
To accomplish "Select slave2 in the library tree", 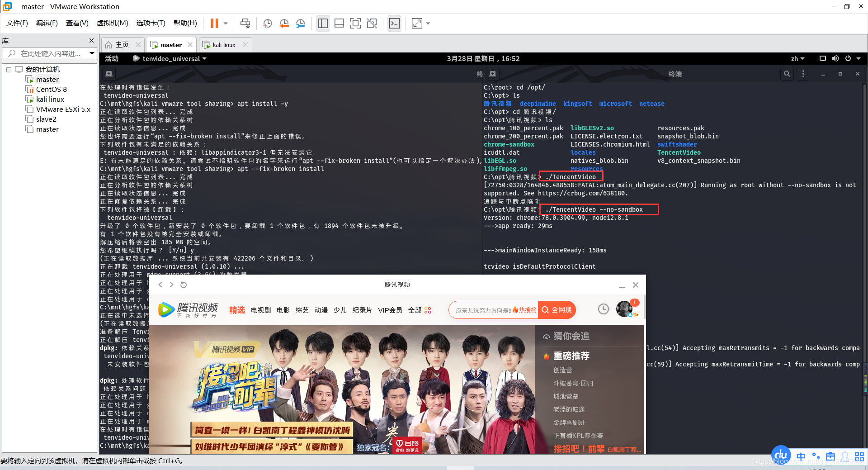I will pos(46,119).
